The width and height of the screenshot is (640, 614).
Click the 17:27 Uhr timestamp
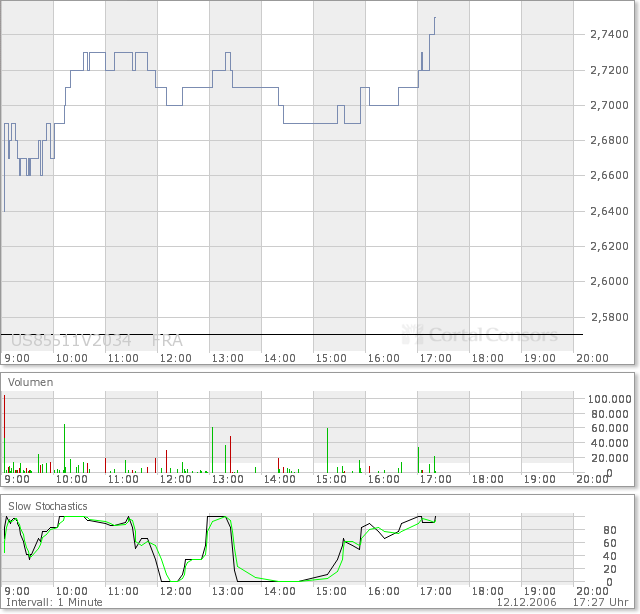[600, 603]
